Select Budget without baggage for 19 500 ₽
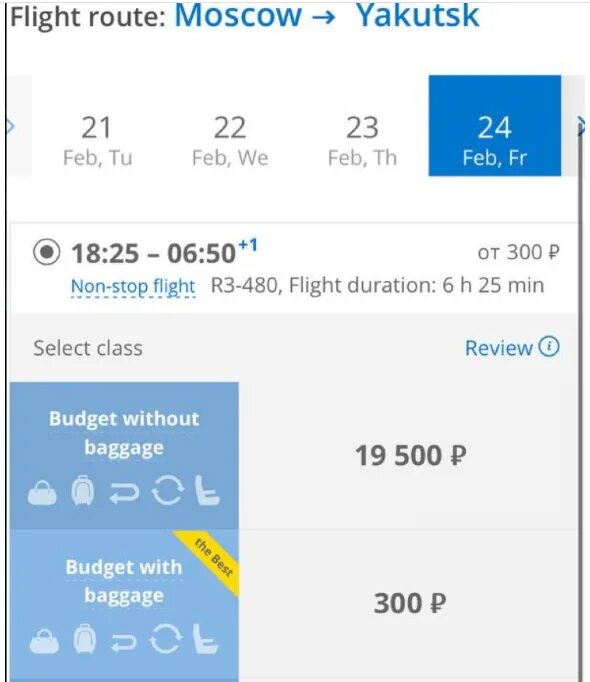 pos(294,455)
